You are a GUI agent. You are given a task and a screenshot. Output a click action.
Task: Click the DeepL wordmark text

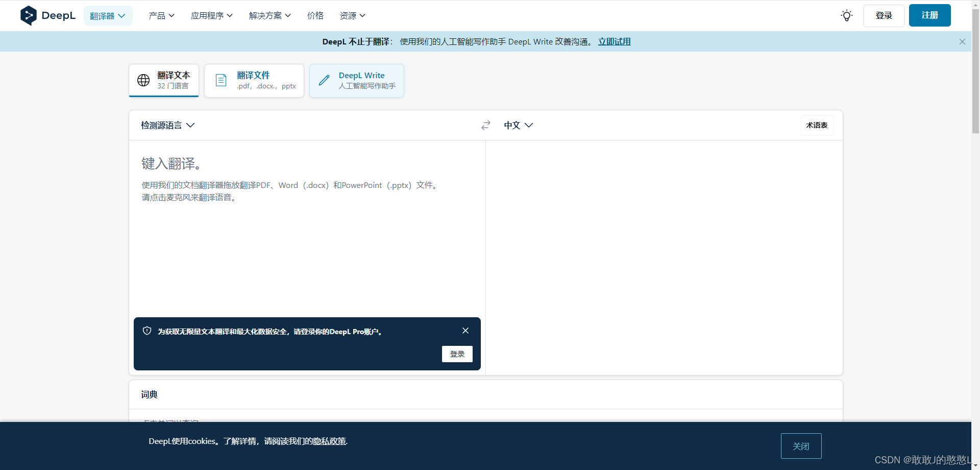[x=58, y=16]
